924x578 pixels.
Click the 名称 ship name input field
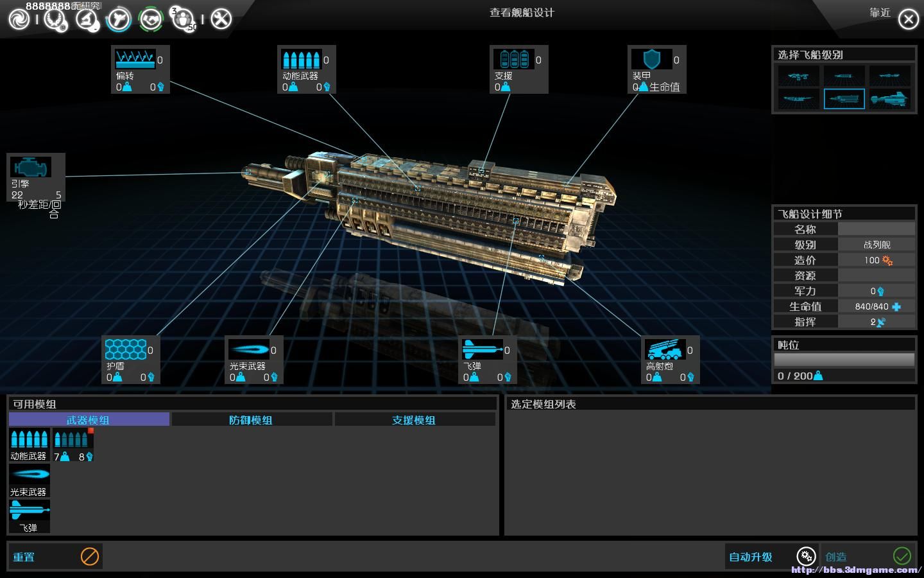pos(877,229)
